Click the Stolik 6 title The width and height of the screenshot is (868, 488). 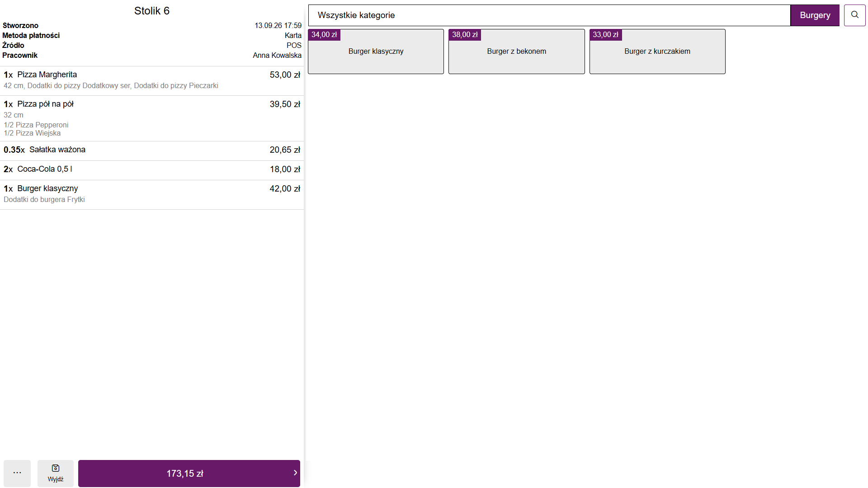(x=152, y=11)
